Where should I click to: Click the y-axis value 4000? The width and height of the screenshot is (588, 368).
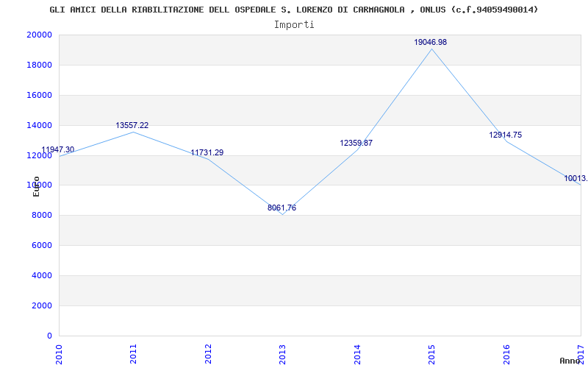42,275
